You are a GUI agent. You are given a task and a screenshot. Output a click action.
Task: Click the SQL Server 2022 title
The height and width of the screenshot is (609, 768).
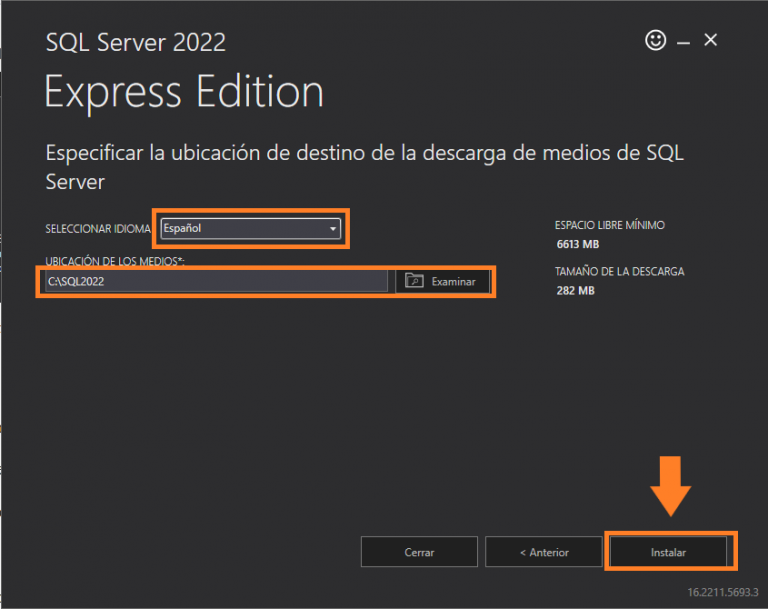click(x=136, y=42)
